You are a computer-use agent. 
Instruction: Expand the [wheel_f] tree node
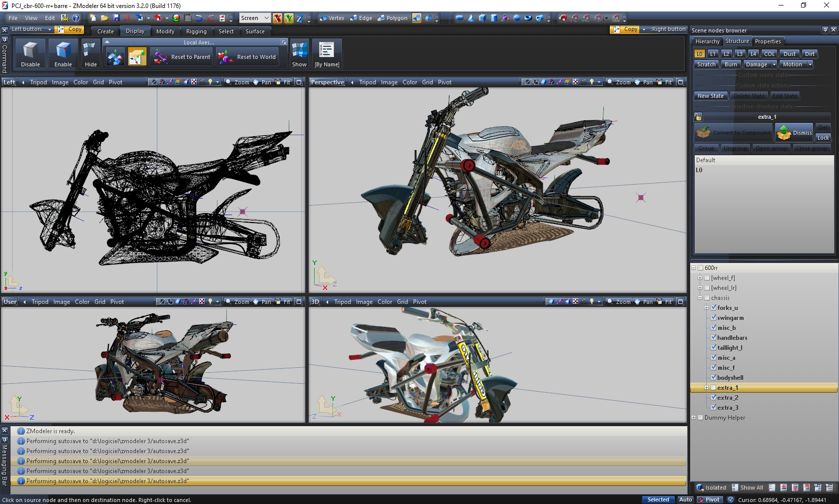point(700,278)
